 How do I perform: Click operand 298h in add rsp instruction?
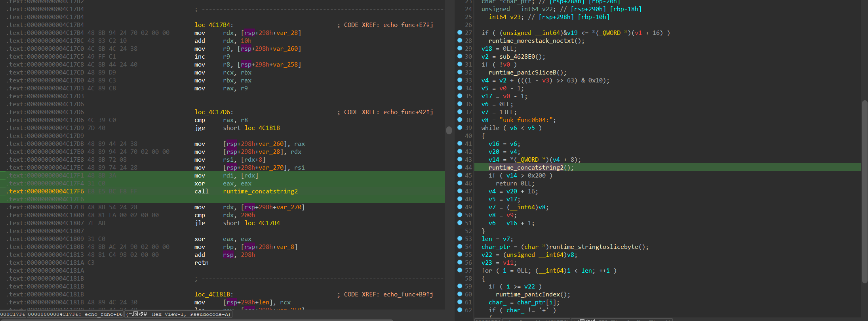tap(248, 255)
